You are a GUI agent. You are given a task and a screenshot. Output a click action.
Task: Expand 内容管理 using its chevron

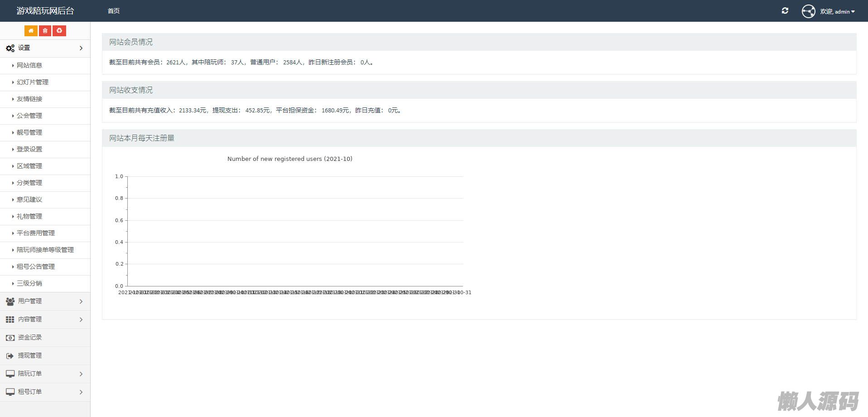click(81, 320)
